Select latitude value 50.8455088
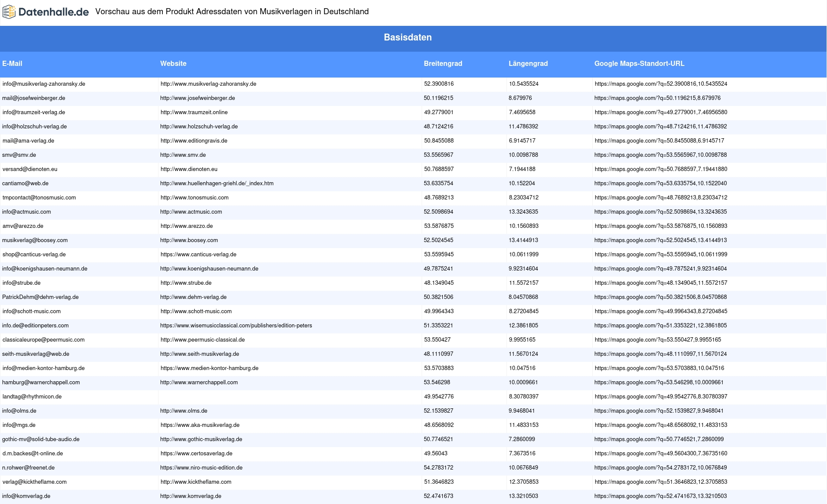Image resolution: width=827 pixels, height=504 pixels. (x=438, y=141)
